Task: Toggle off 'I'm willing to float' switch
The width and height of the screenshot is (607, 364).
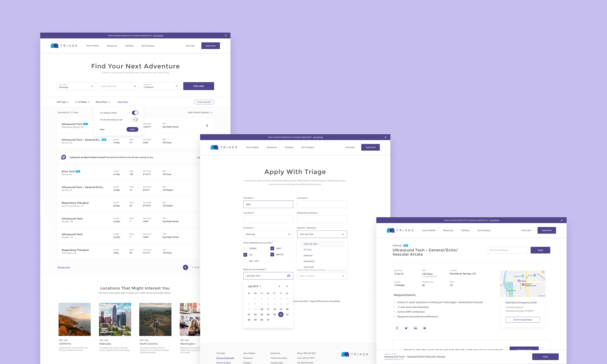Action: (x=135, y=113)
